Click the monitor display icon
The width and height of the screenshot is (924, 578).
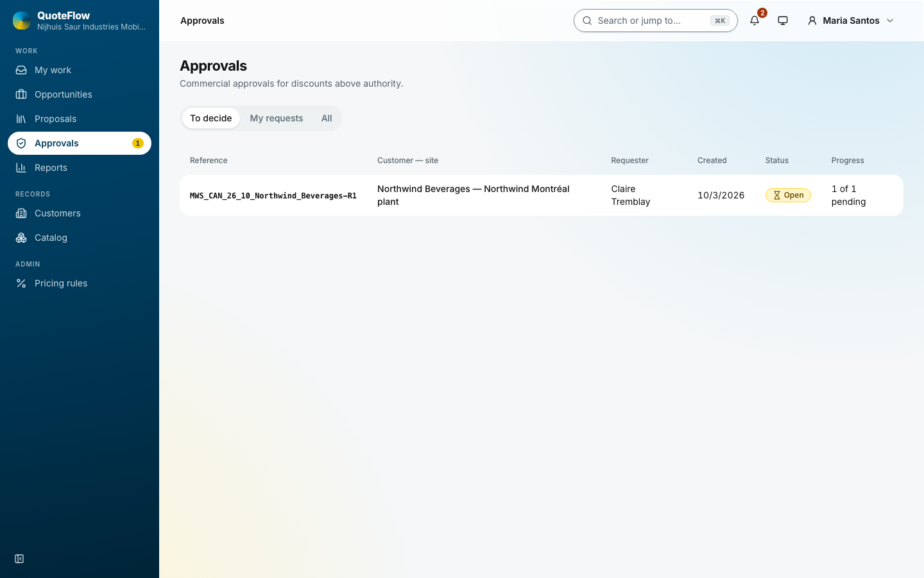tap(783, 21)
